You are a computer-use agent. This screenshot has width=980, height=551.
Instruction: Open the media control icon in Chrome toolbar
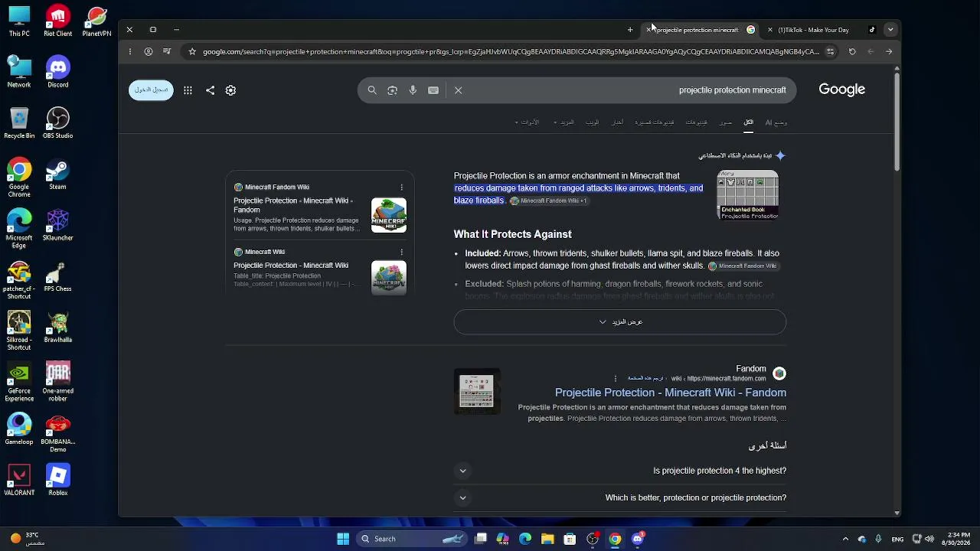[x=168, y=52]
